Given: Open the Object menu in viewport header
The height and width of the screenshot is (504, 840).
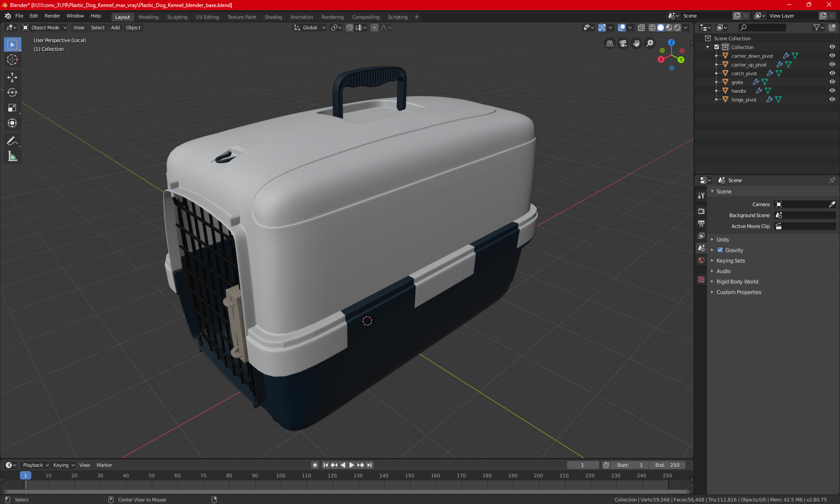Looking at the screenshot, I should pyautogui.click(x=133, y=28).
